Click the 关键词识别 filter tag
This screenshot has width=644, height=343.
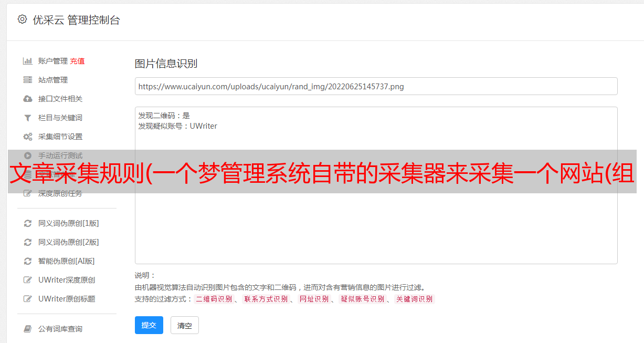(x=415, y=299)
